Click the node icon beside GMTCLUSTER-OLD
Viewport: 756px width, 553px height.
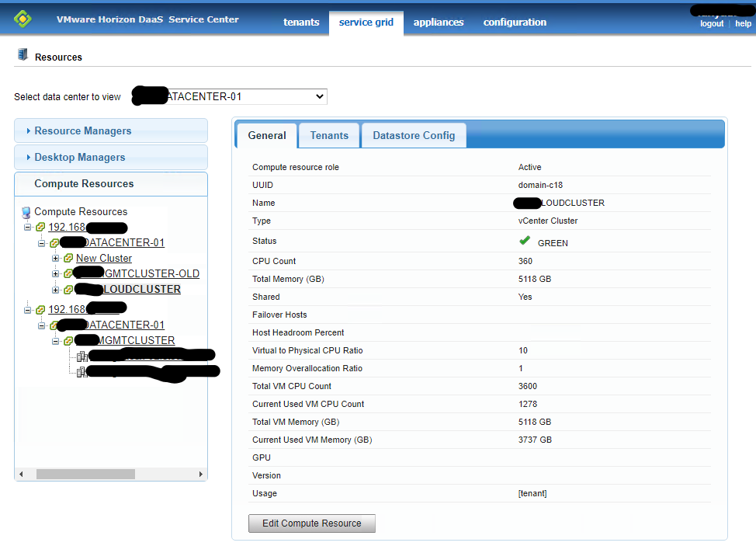[68, 273]
